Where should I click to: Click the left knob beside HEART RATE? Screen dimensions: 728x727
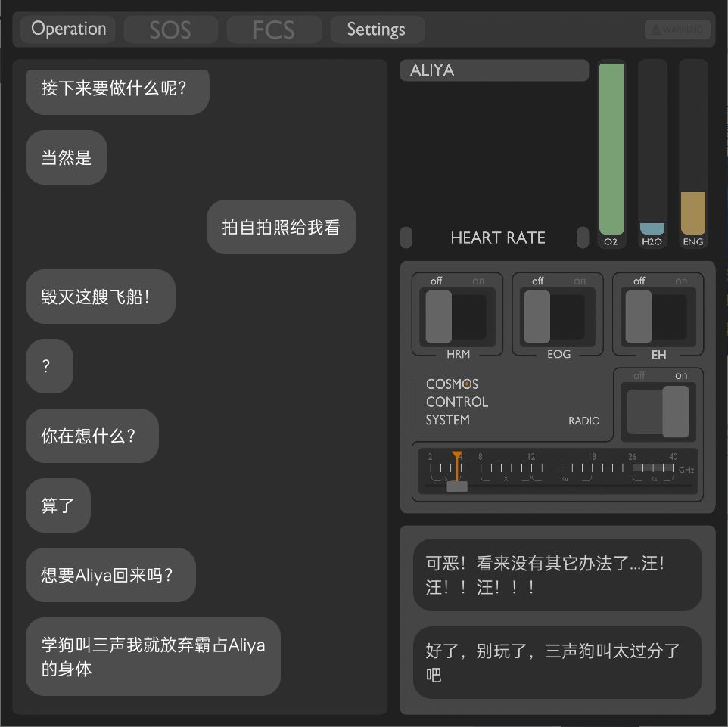pyautogui.click(x=406, y=238)
